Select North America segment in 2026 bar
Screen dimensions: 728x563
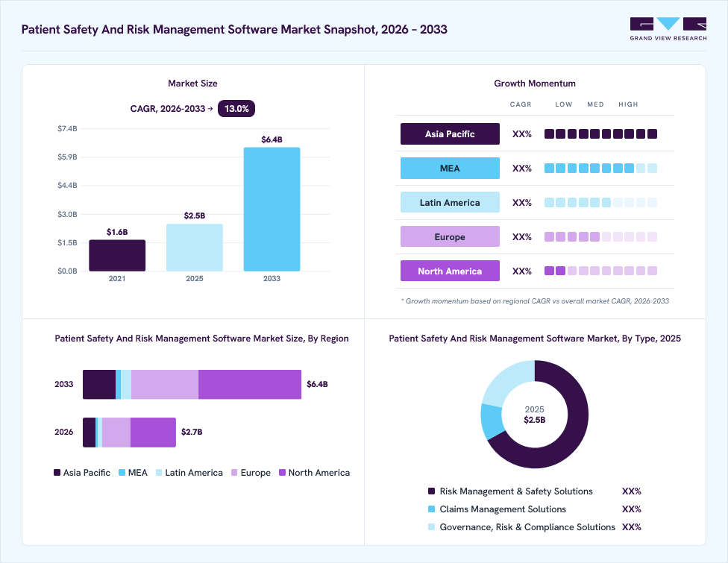tap(153, 432)
